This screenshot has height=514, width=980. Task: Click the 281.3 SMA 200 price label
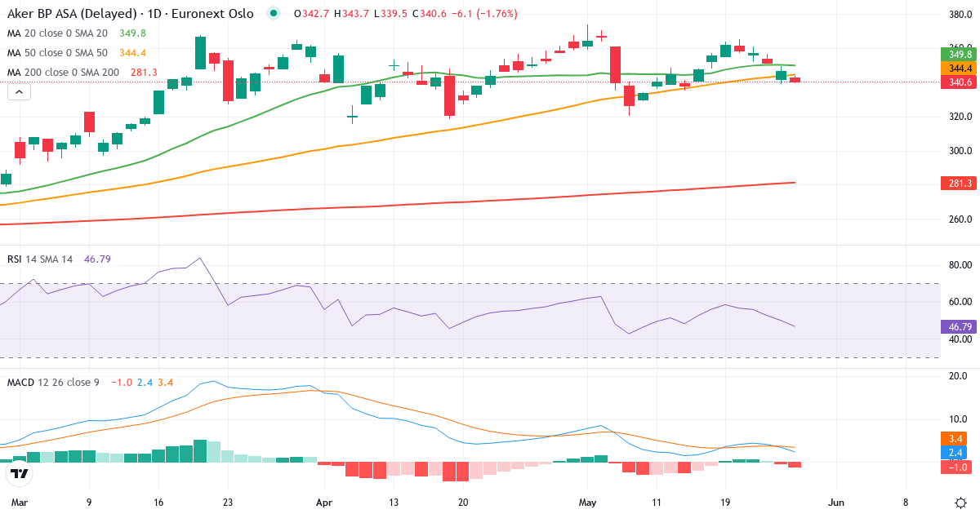960,184
